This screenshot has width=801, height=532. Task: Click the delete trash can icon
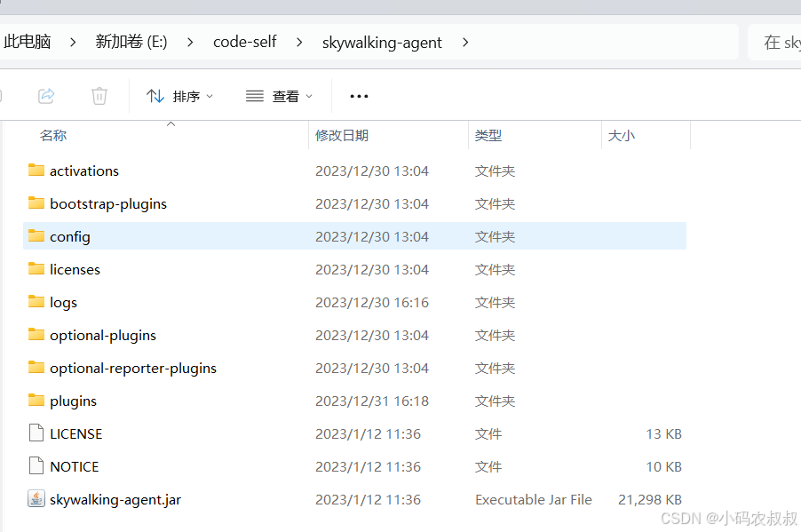click(99, 96)
